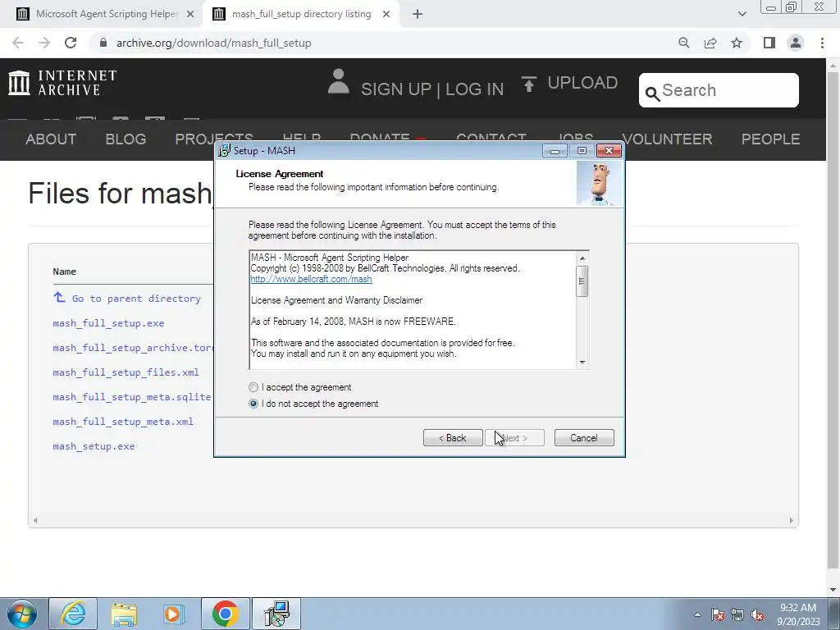Switch to Microsoft Agent Scripting Helper tab
Screen dimensions: 840x630
107,14
